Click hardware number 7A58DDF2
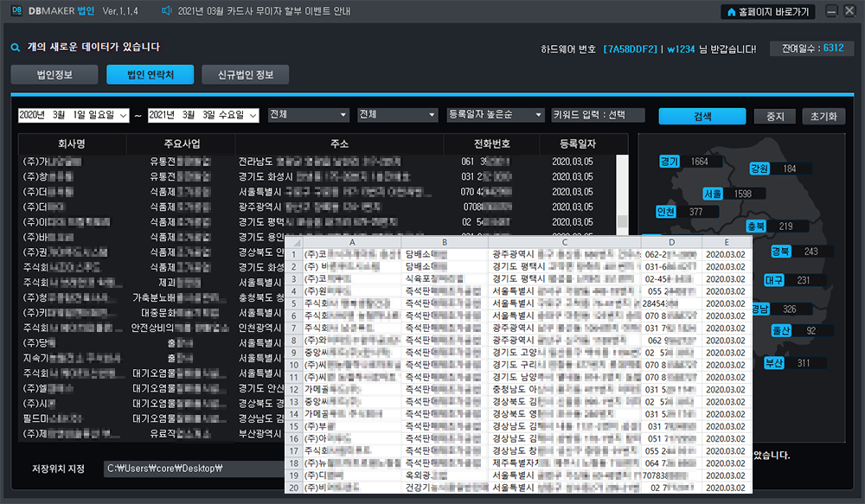 (x=630, y=49)
